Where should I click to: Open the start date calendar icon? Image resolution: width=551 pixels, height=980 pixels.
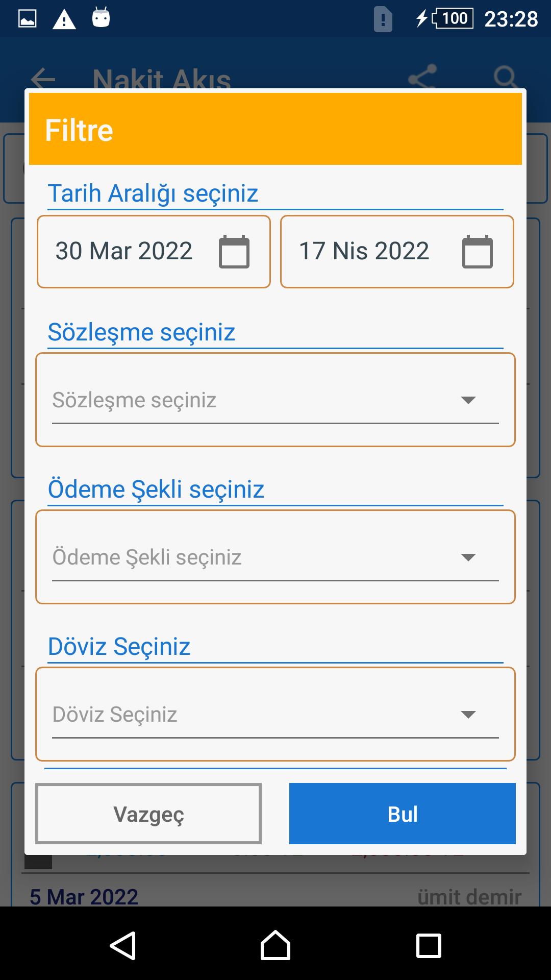234,252
